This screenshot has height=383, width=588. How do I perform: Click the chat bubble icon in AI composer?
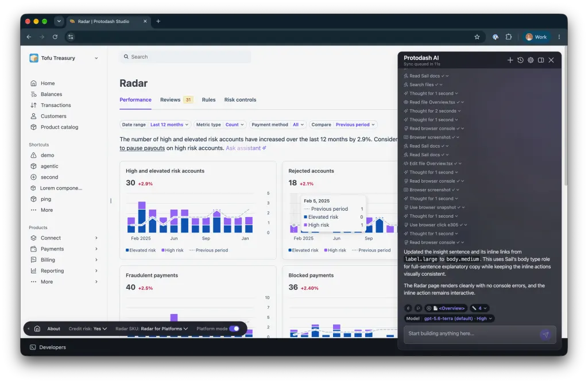click(418, 308)
